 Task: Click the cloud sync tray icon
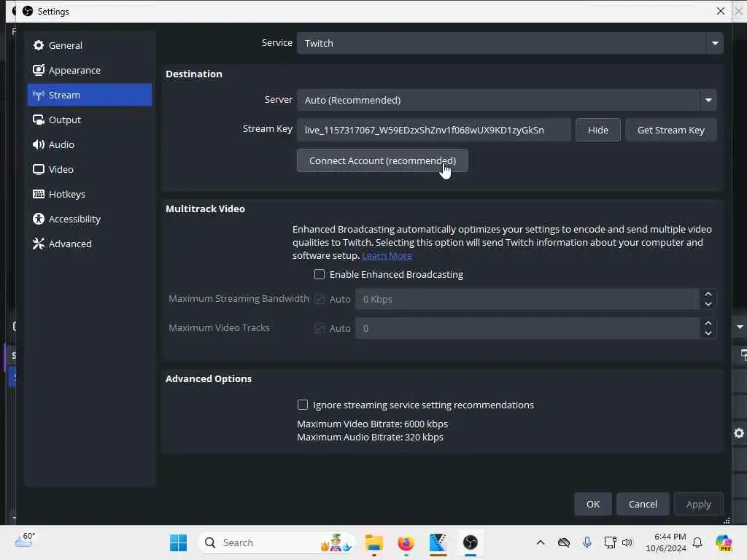tap(564, 542)
